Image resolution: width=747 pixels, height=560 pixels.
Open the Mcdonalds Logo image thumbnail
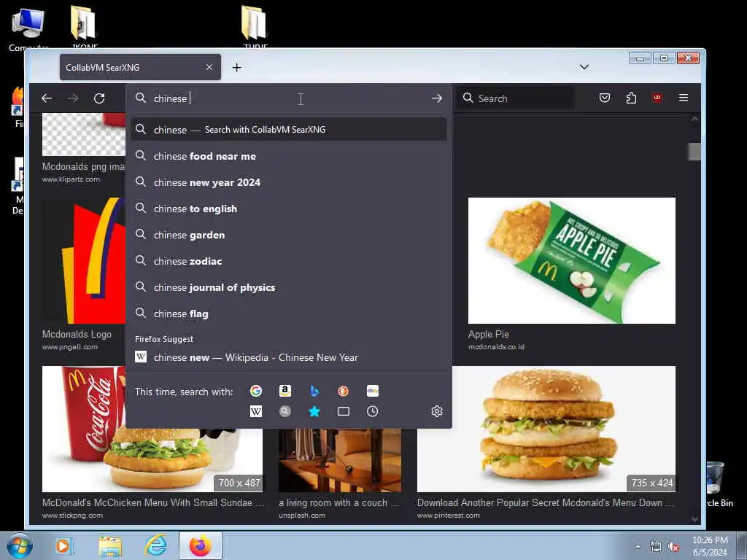[84, 260]
